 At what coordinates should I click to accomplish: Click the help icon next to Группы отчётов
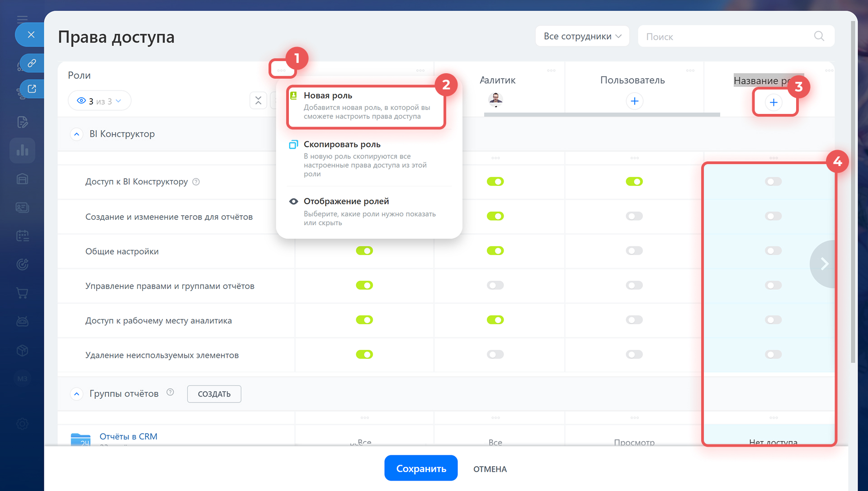click(170, 392)
